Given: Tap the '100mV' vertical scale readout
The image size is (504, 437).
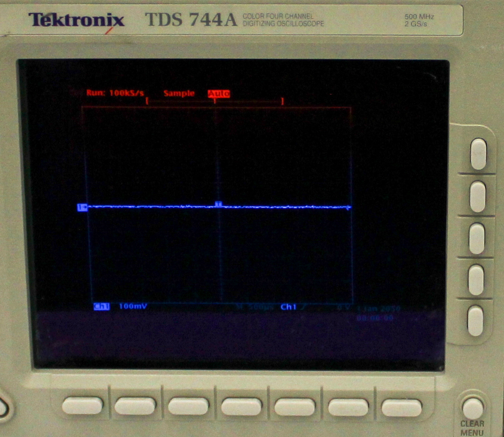Looking at the screenshot, I should [133, 306].
